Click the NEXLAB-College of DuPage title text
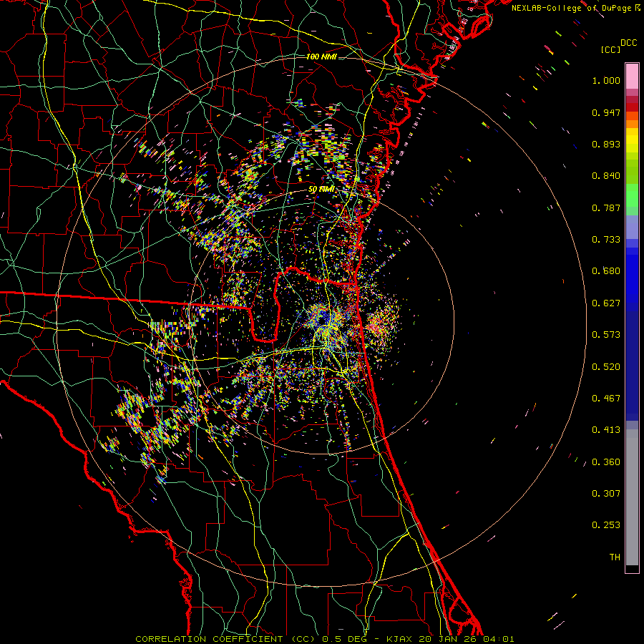 pos(575,8)
